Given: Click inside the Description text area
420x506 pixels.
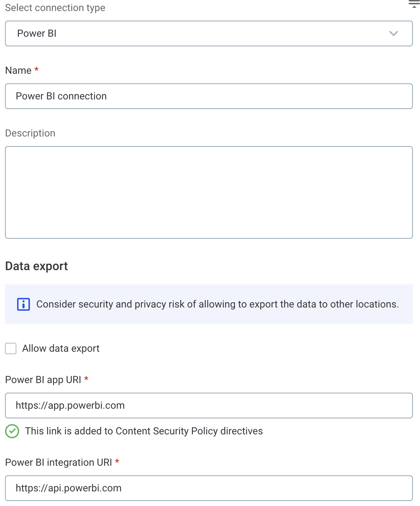Looking at the screenshot, I should coord(209,192).
